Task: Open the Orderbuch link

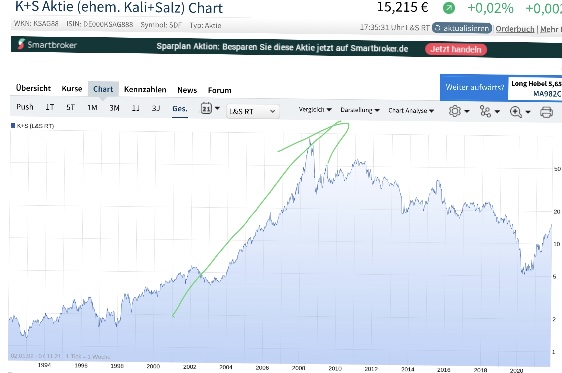Action: click(515, 29)
